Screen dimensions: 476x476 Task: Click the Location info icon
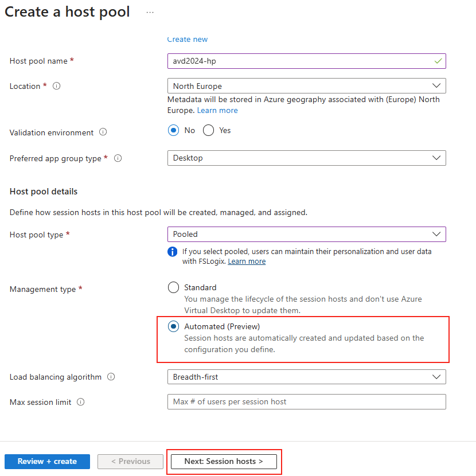[56, 86]
